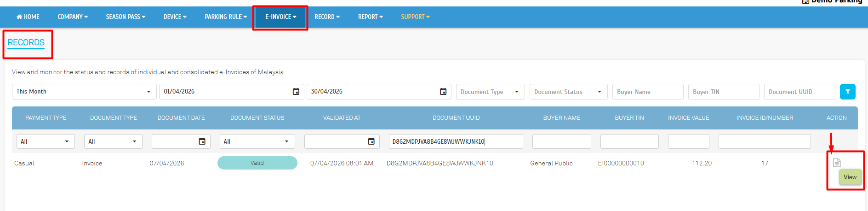Screen dimensions: 868x211
Task: Open the PARKING RULE menu
Action: [226, 17]
